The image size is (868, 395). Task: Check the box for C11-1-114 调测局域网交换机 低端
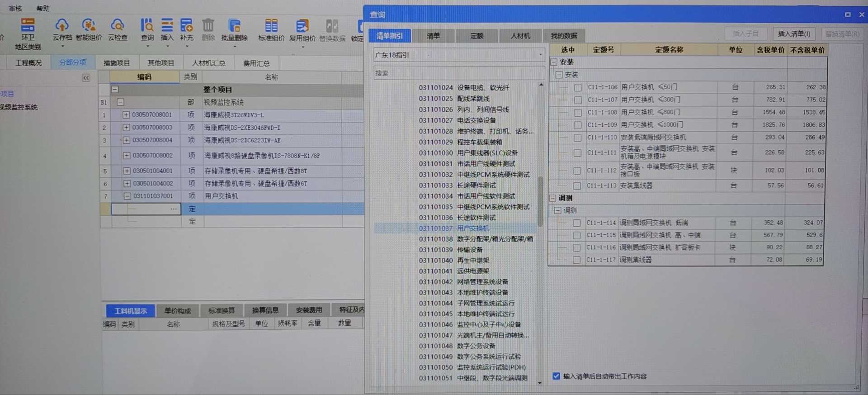[x=576, y=223]
